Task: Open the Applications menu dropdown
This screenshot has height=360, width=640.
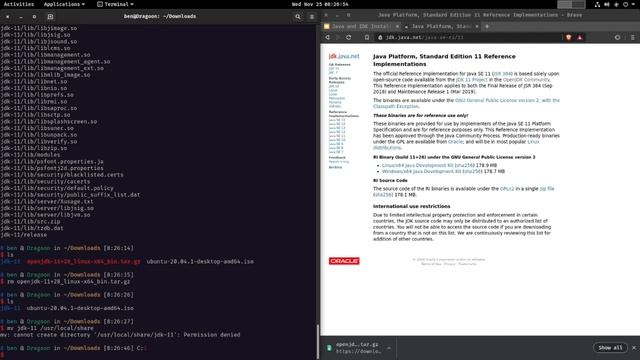Action: point(64,4)
